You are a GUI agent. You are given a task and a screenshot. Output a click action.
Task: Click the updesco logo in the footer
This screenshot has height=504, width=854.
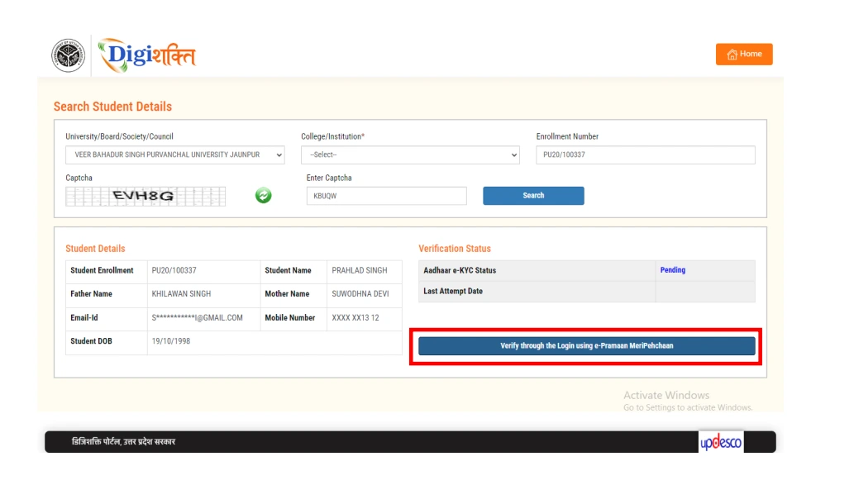(719, 441)
